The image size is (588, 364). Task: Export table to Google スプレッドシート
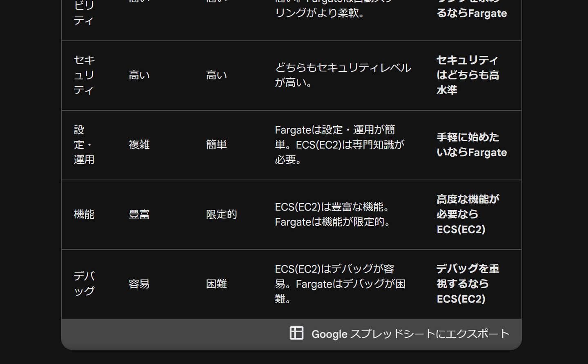pos(399,334)
